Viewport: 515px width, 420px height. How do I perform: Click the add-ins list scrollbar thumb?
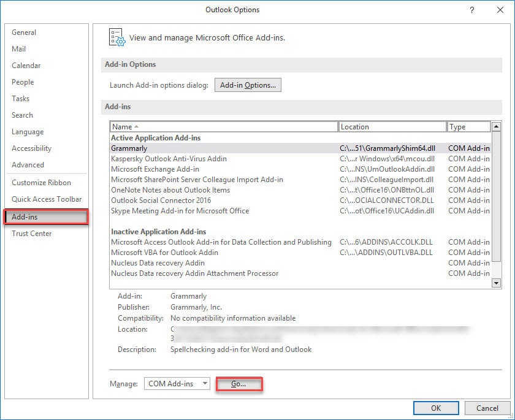pos(496,197)
